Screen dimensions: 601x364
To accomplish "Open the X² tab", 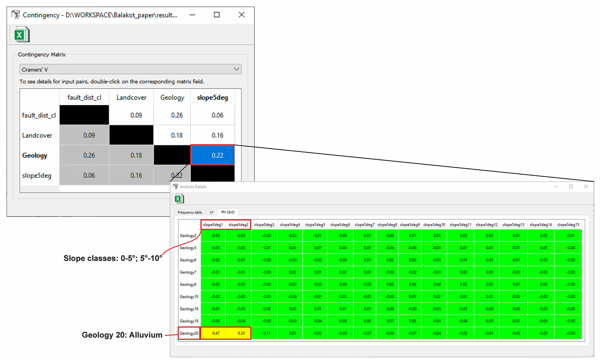I will [x=211, y=212].
